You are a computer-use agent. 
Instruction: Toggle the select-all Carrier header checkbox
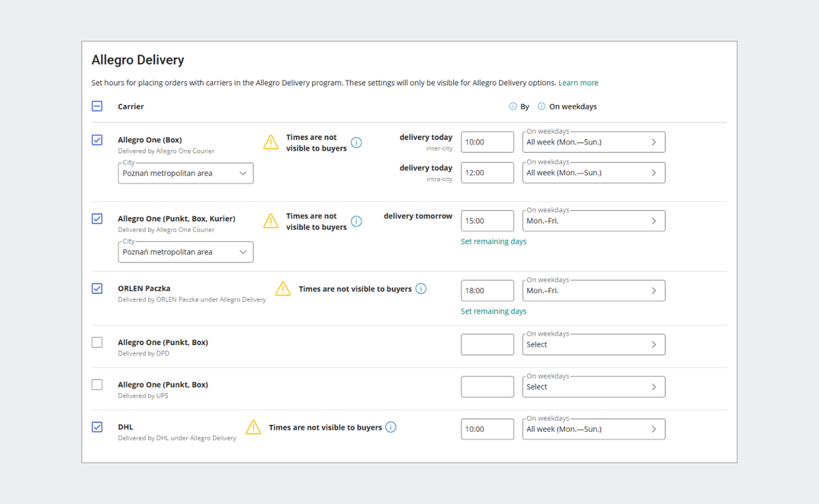click(97, 106)
